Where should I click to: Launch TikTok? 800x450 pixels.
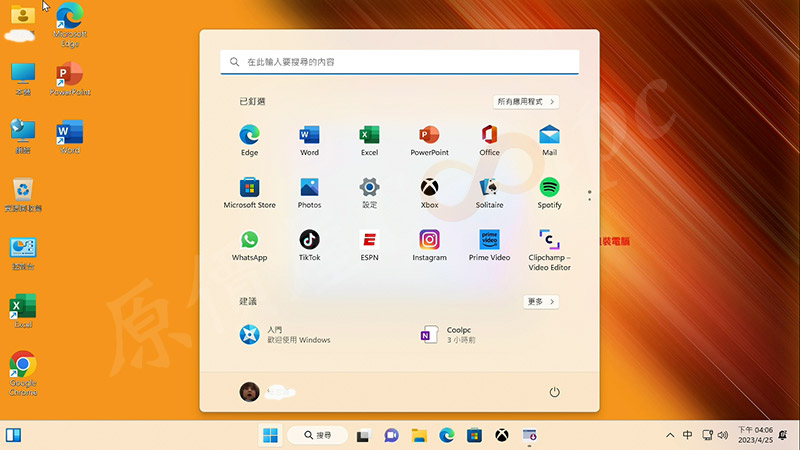tap(309, 245)
